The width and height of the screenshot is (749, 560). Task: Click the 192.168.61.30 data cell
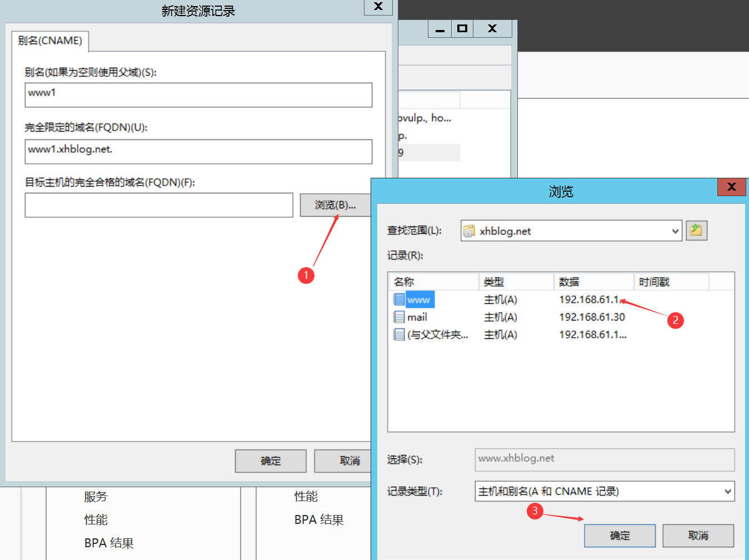pos(592,317)
